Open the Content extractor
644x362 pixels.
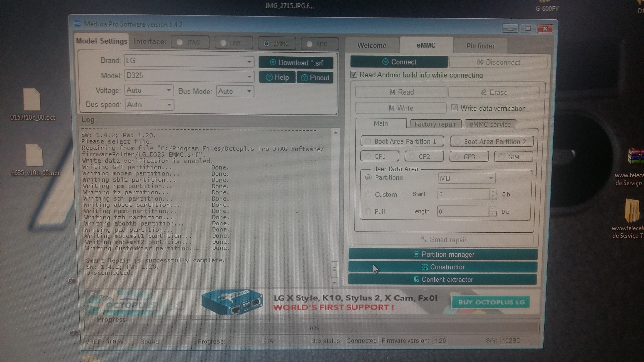(442, 279)
